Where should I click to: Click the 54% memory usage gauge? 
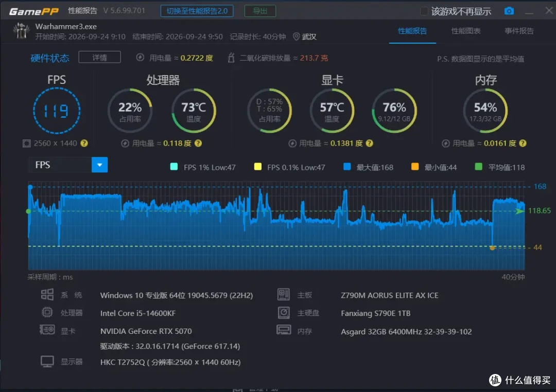point(485,111)
